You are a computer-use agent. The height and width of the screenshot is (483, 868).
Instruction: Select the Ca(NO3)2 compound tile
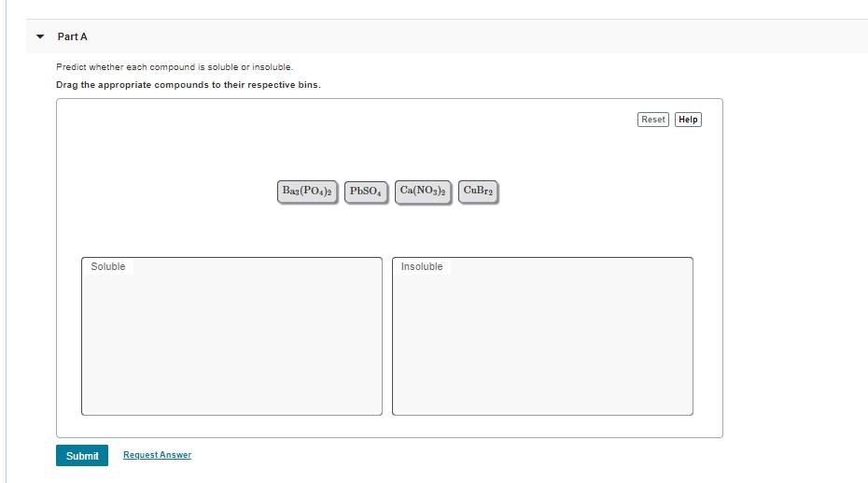[x=423, y=192]
